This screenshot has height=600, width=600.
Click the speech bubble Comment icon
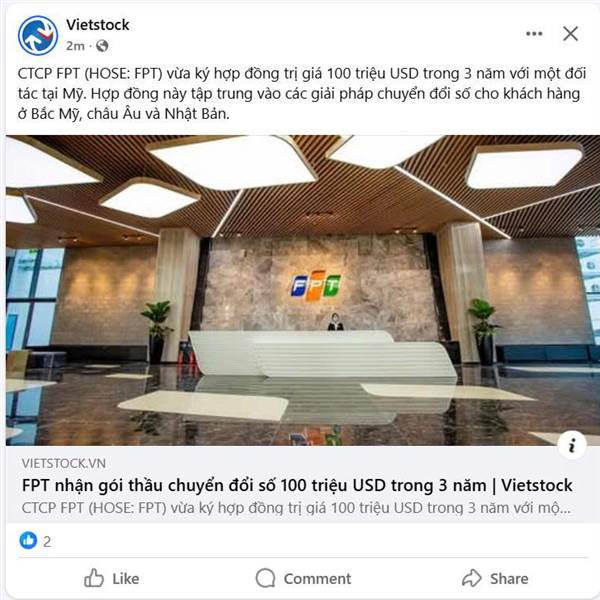point(265,578)
